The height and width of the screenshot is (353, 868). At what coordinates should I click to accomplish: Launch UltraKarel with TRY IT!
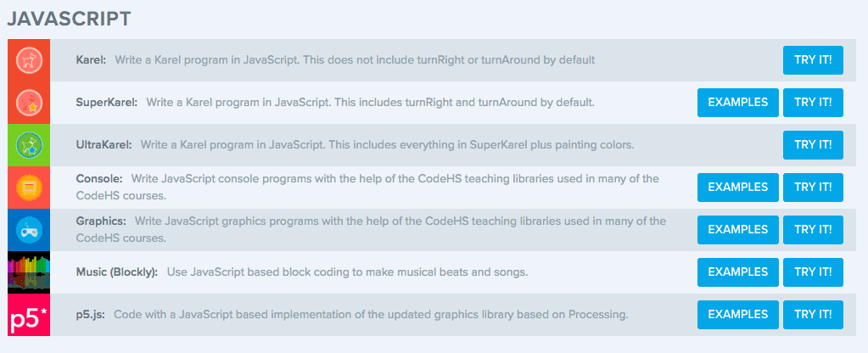coord(813,145)
